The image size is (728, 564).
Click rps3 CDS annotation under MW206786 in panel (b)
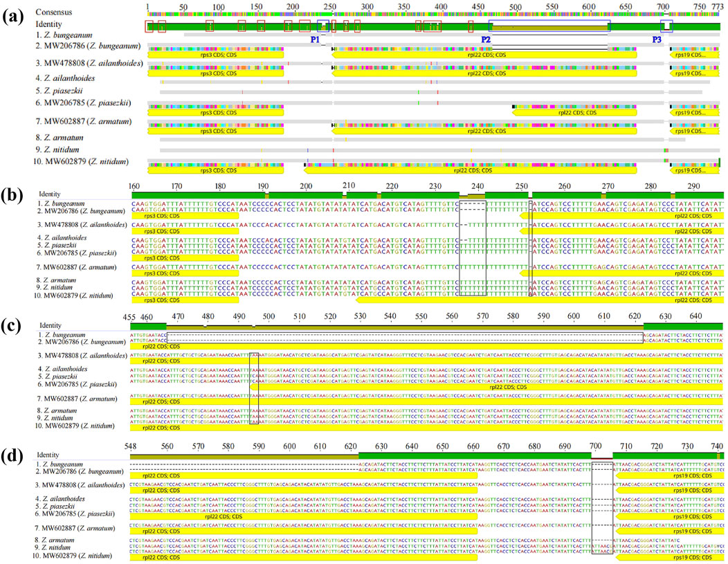185,216
